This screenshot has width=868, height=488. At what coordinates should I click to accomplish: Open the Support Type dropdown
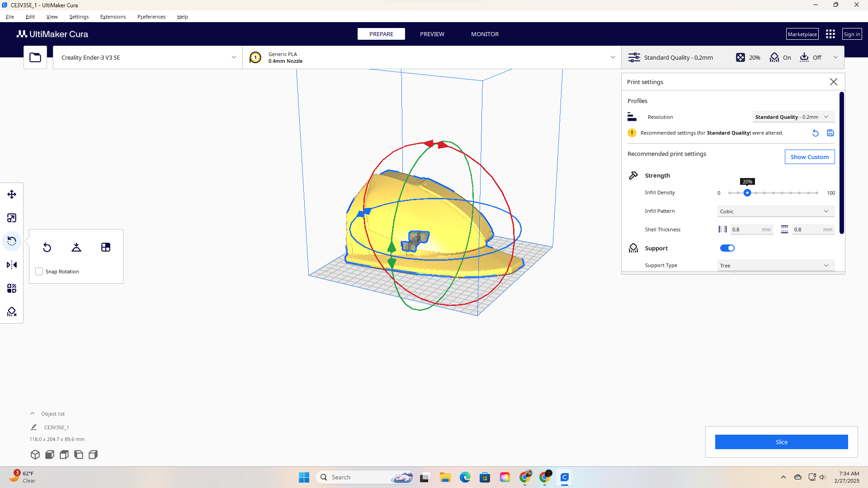[x=776, y=265]
